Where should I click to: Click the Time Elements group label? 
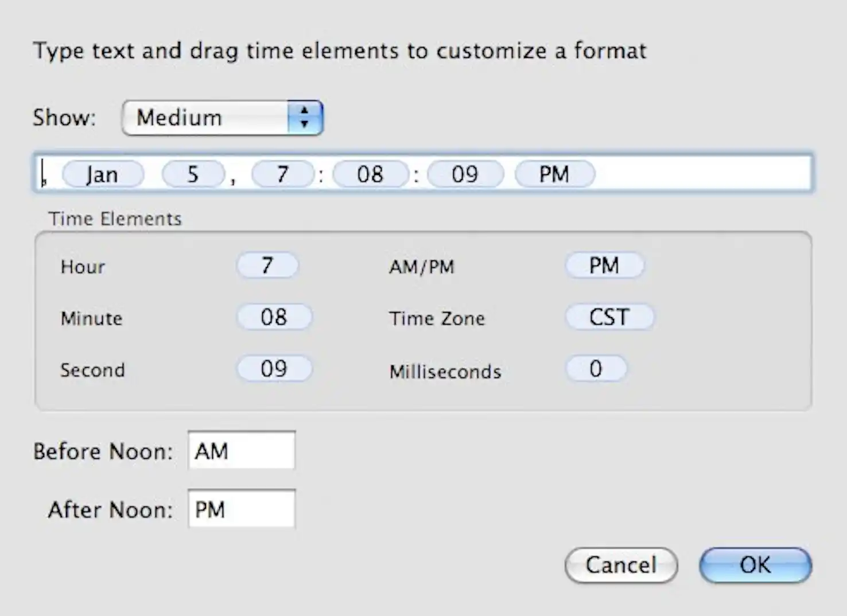115,219
